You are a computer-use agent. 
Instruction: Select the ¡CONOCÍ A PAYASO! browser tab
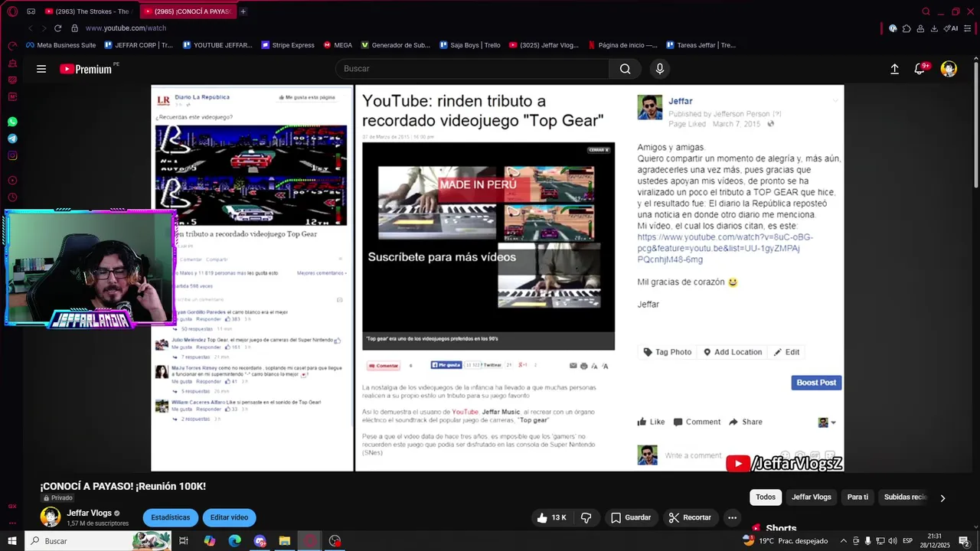(188, 11)
